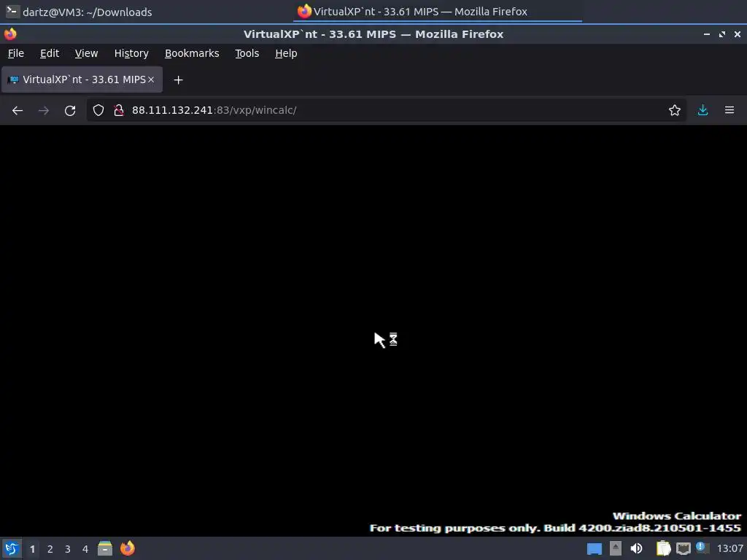The width and height of the screenshot is (747, 560).
Task: Select the Firefox window task in the top panel
Action: [438, 12]
